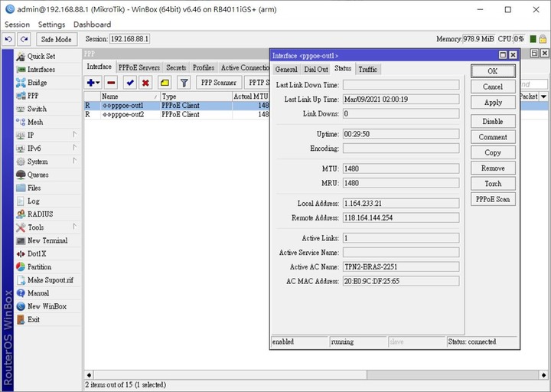Click the PPP Scanner button
This screenshot has width=551, height=392.
(x=219, y=83)
